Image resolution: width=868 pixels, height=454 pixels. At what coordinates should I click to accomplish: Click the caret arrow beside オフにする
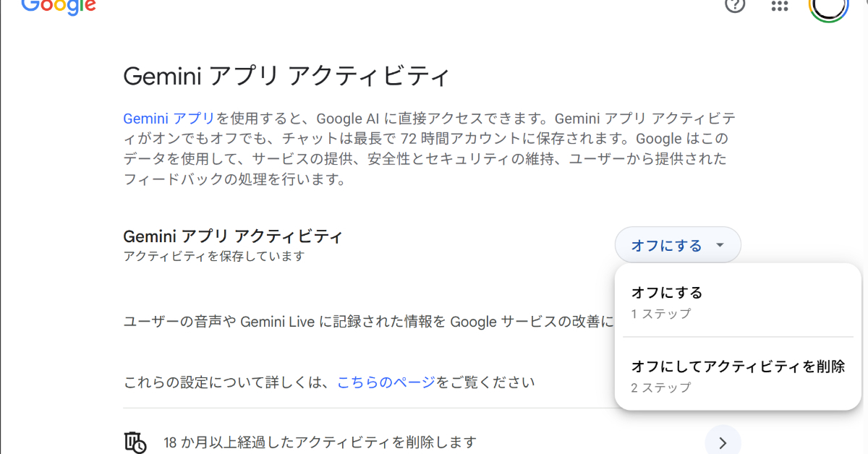(x=720, y=245)
